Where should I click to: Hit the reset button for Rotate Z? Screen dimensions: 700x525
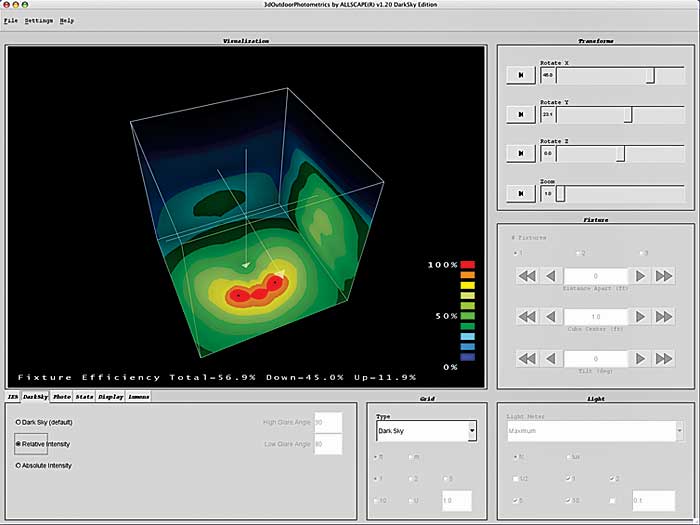click(x=520, y=154)
